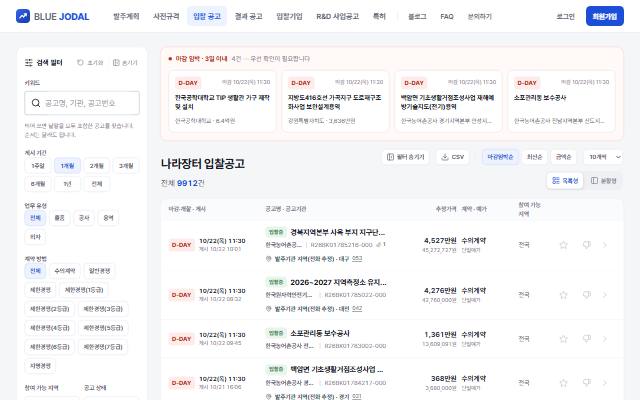Click the thumbs-down icon on second listing
This screenshot has height=400, width=640.
click(587, 295)
